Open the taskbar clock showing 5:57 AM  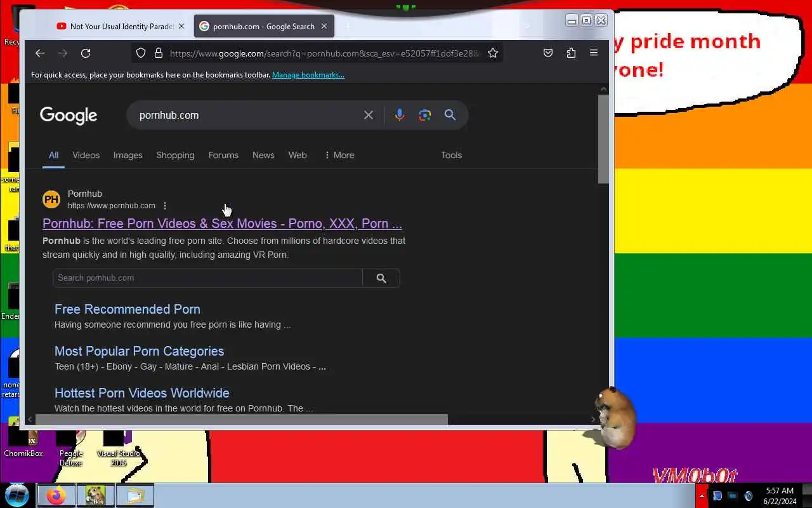(780, 496)
